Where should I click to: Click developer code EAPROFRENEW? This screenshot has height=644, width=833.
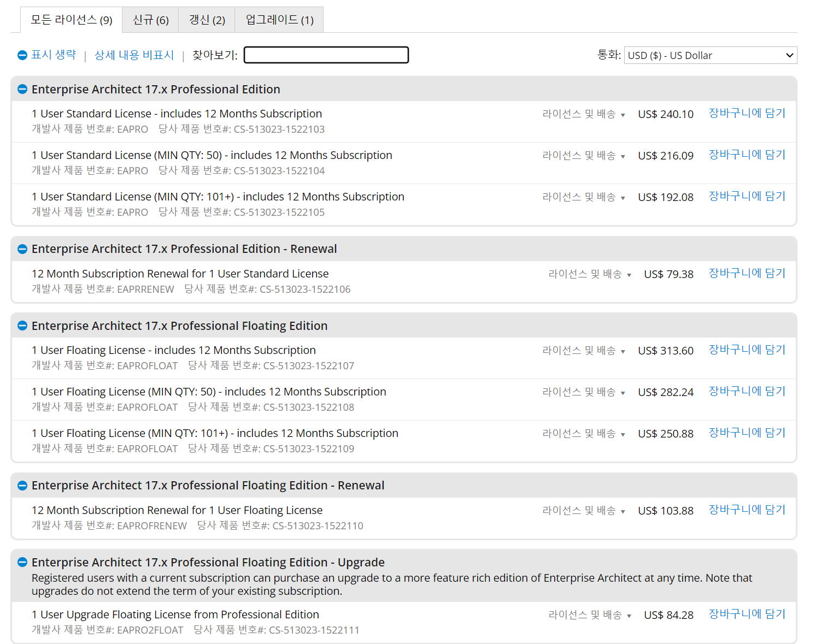(x=152, y=526)
